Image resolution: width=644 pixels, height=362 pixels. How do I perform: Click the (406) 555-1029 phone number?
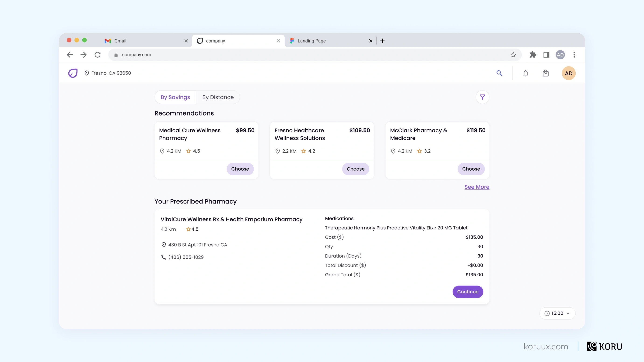(186, 257)
